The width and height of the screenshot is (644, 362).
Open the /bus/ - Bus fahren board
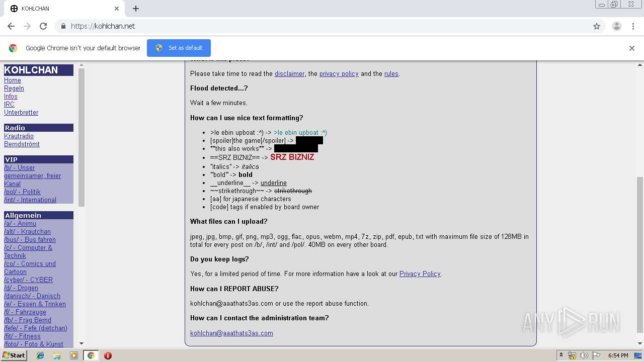[x=30, y=239]
